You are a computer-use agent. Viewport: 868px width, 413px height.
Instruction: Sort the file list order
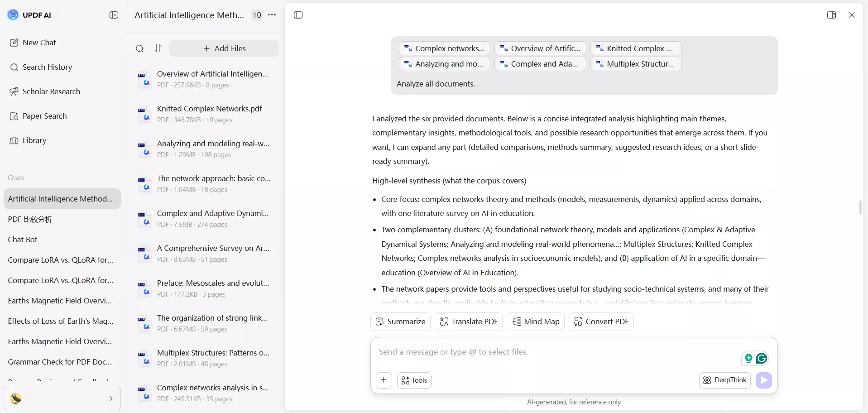coord(158,48)
